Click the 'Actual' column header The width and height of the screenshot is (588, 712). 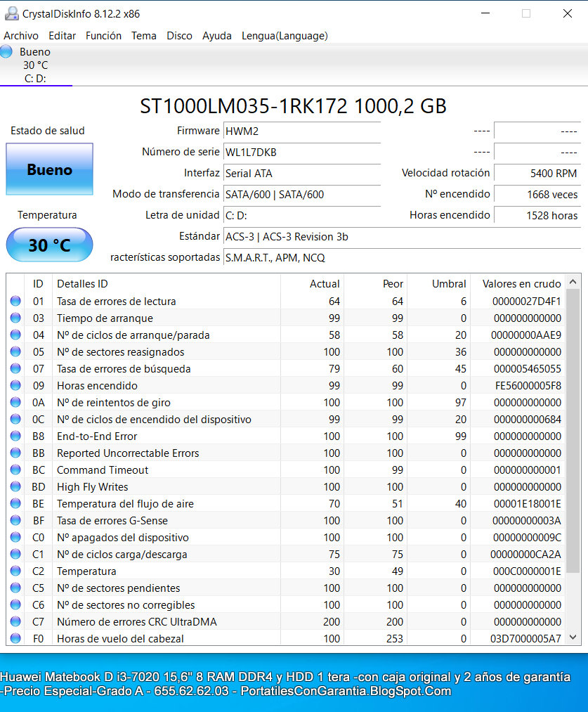click(312, 284)
